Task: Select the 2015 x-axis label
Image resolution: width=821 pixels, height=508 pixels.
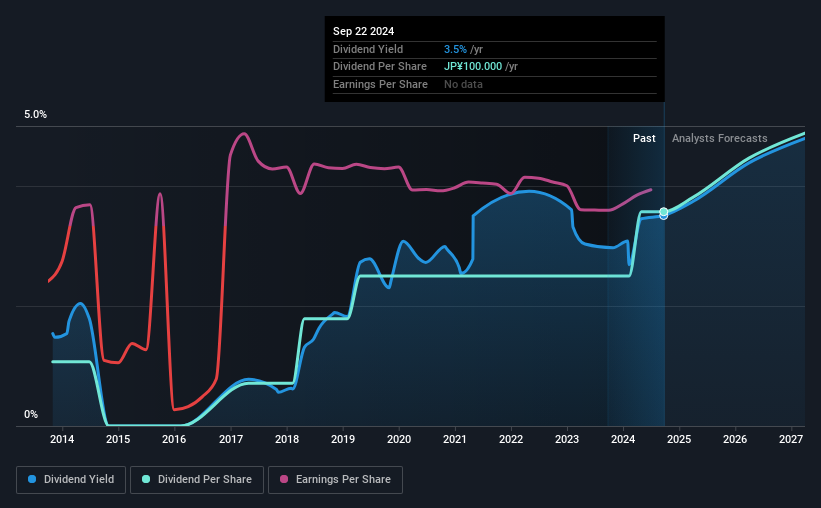Action: 118,439
